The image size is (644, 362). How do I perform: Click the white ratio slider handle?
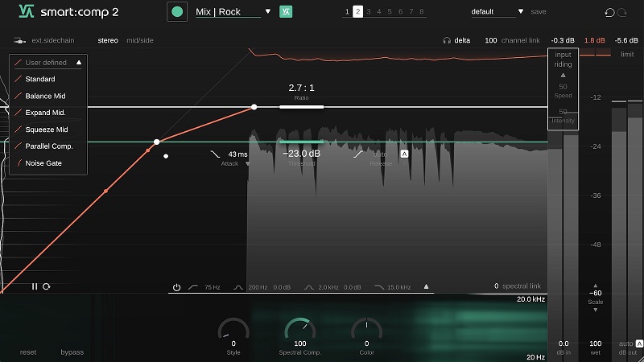pos(301,107)
